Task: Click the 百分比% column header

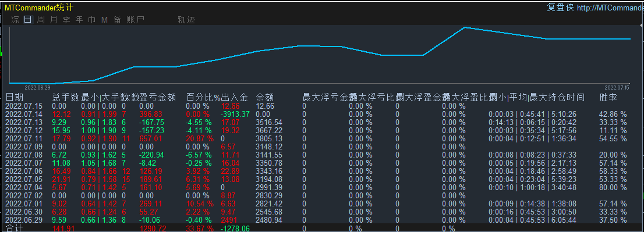Action: tap(203, 98)
